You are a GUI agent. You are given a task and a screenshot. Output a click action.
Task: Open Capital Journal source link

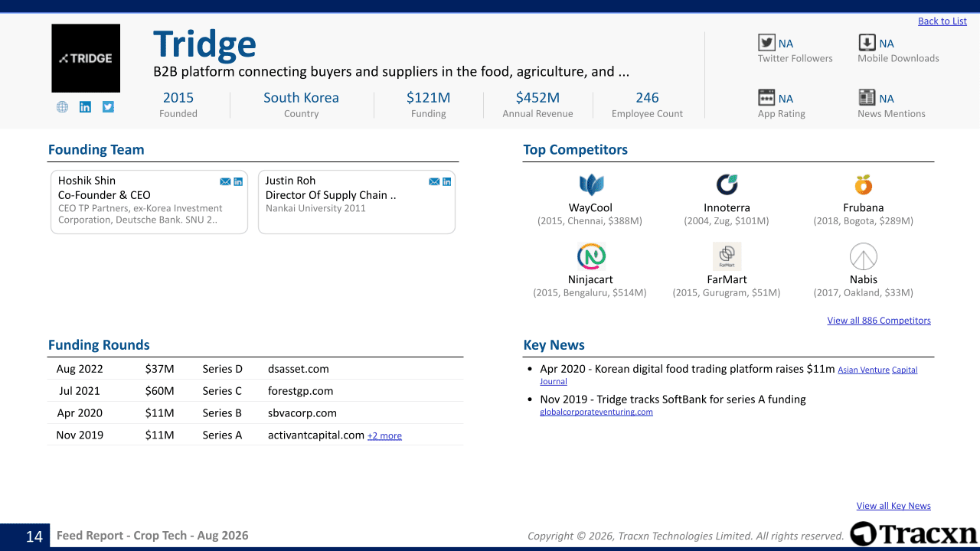click(x=904, y=370)
